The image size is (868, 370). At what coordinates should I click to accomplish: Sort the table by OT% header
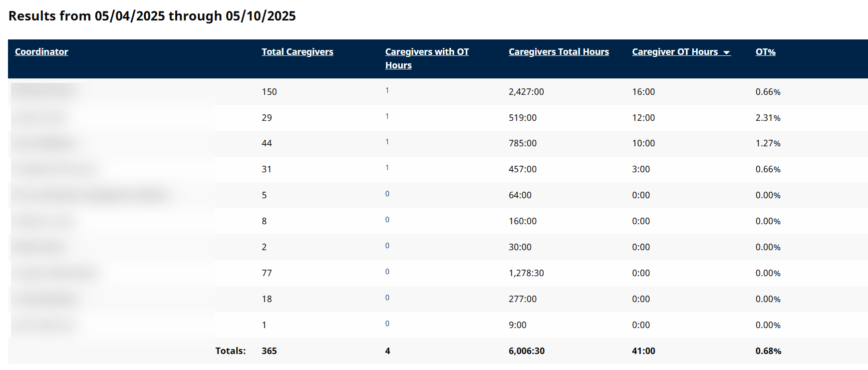click(x=765, y=52)
